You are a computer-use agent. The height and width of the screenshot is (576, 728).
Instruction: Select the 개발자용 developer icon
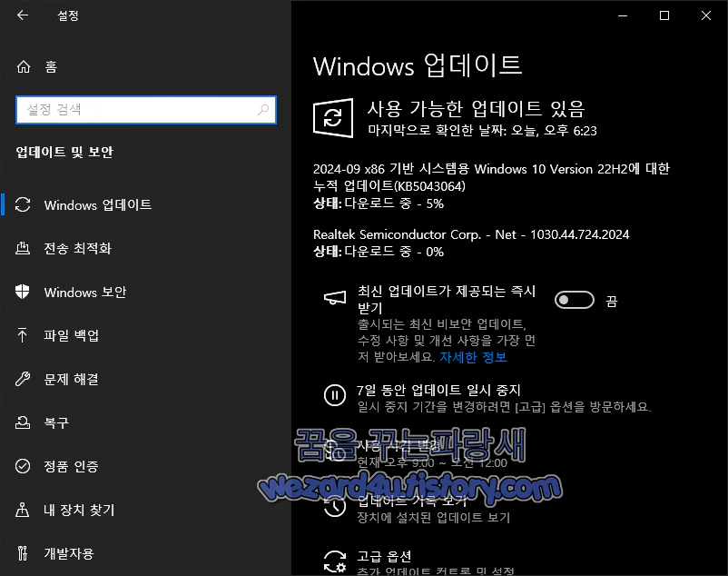point(23,553)
